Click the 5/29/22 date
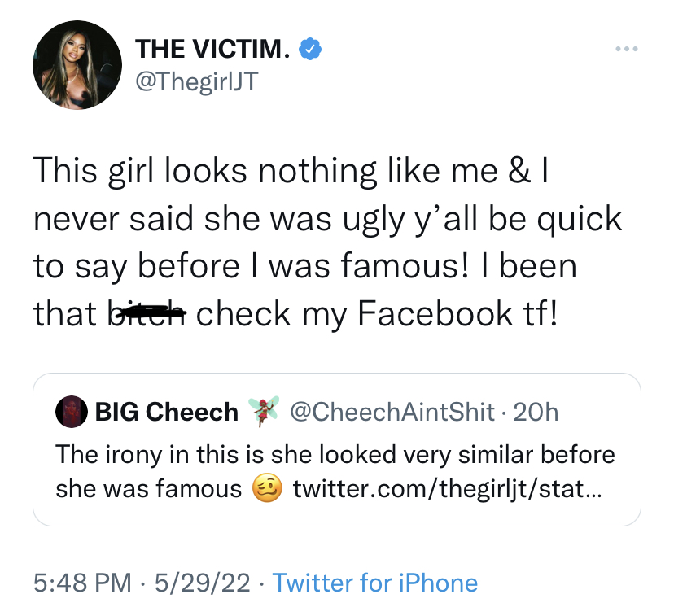 click(x=202, y=583)
